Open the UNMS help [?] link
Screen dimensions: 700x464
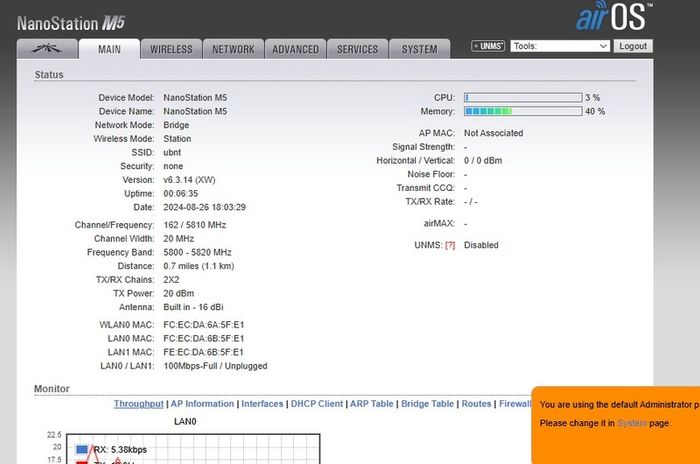pyautogui.click(x=450, y=245)
